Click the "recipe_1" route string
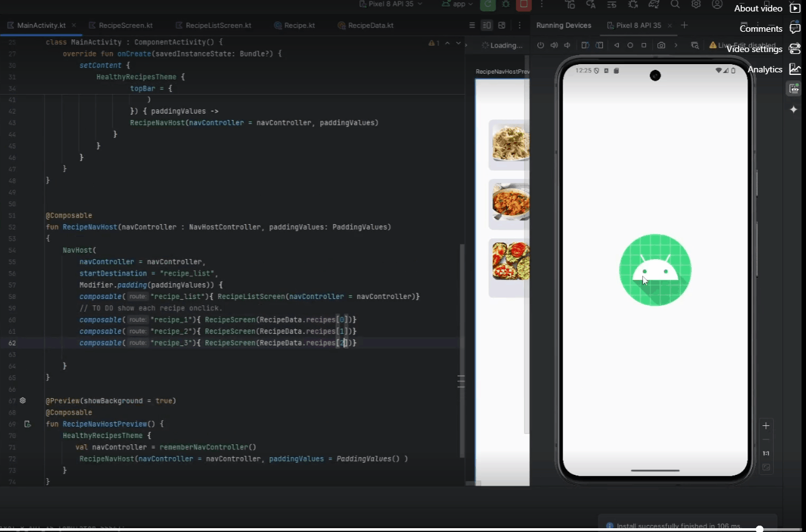Image resolution: width=806 pixels, height=532 pixels. 171,319
